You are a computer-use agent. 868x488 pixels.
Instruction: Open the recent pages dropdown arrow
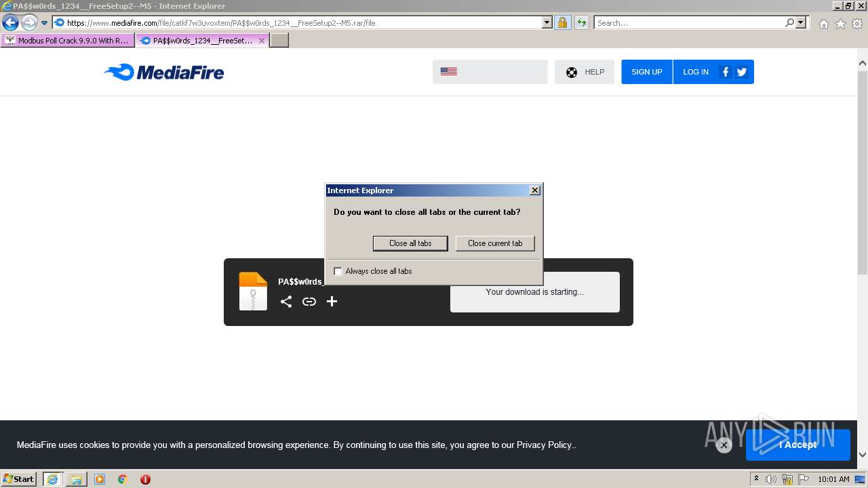[x=44, y=23]
